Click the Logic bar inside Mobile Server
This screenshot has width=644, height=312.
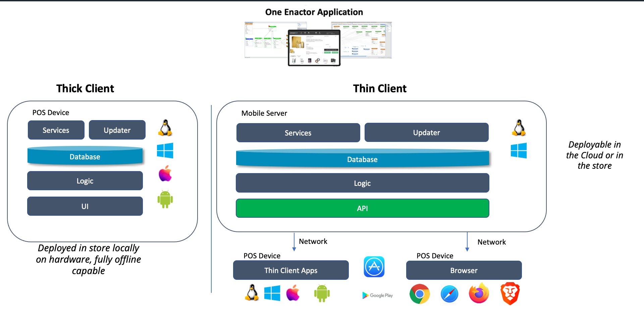click(x=362, y=183)
